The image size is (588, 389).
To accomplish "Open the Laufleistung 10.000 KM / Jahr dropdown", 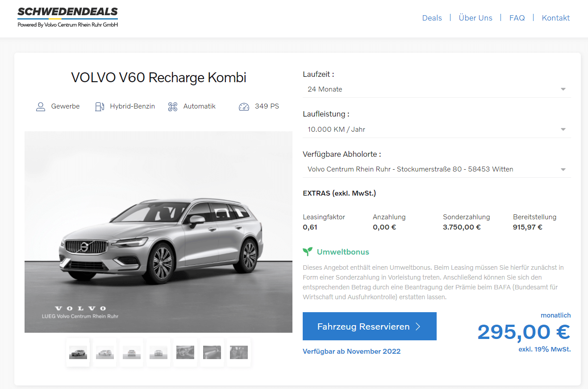I will point(437,130).
